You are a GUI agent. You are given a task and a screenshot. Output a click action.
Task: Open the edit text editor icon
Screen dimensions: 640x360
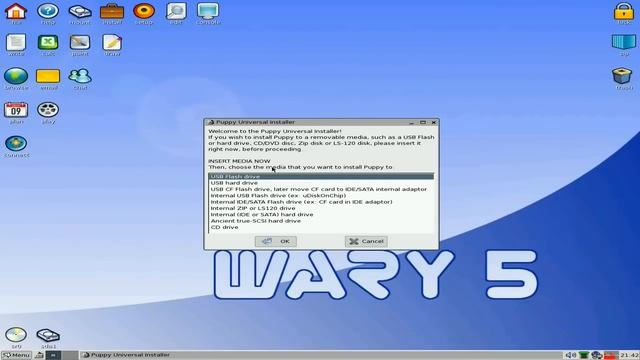pyautogui.click(x=176, y=11)
